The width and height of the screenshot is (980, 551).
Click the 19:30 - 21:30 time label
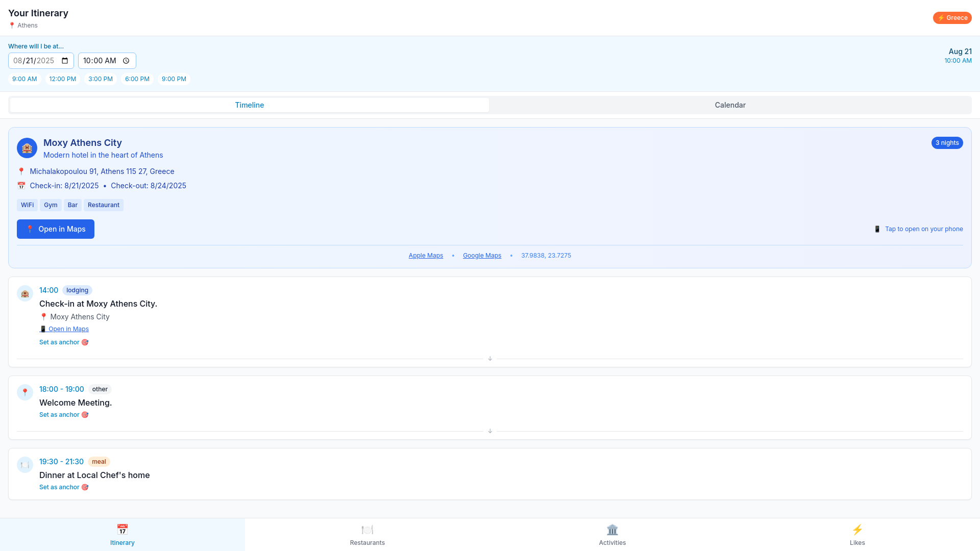coord(61,462)
